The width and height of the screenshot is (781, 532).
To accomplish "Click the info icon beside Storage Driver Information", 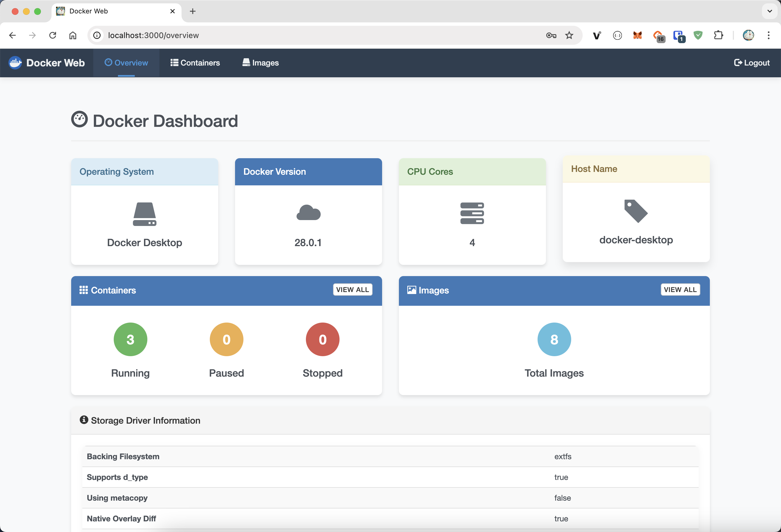I will [84, 420].
